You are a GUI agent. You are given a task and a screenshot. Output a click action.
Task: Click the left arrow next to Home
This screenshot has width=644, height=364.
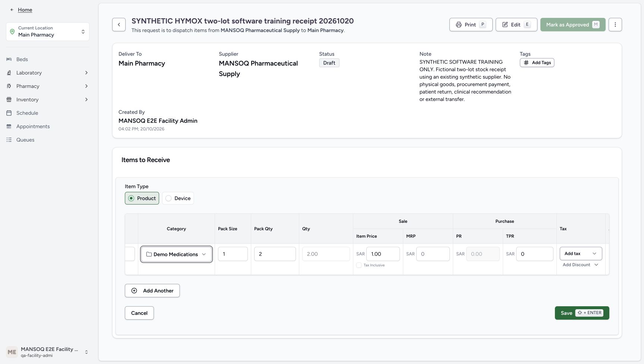(x=12, y=10)
